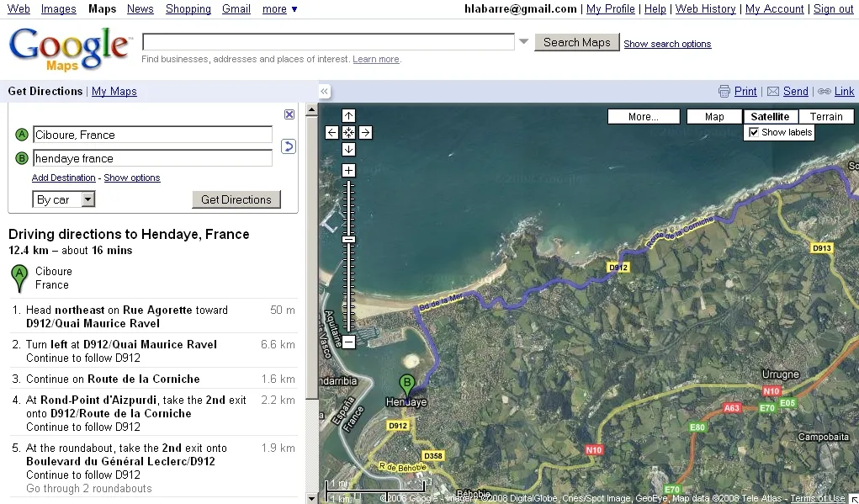Pan the map up with arrow button

pos(348,115)
